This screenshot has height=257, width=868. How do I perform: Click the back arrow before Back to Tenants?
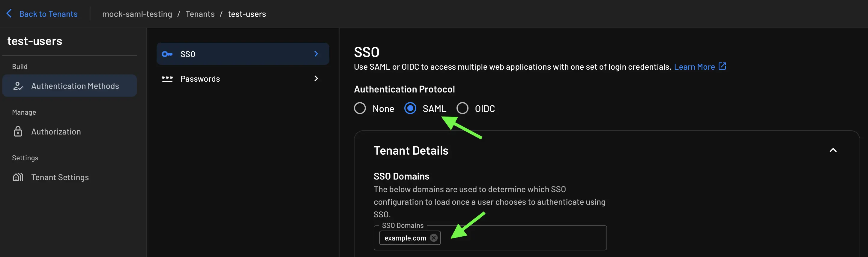coord(9,14)
